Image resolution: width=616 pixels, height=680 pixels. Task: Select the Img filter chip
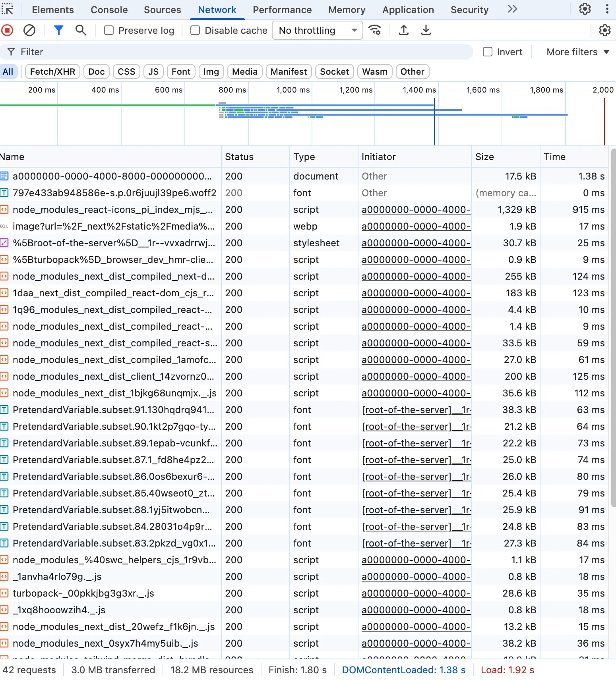tap(211, 71)
